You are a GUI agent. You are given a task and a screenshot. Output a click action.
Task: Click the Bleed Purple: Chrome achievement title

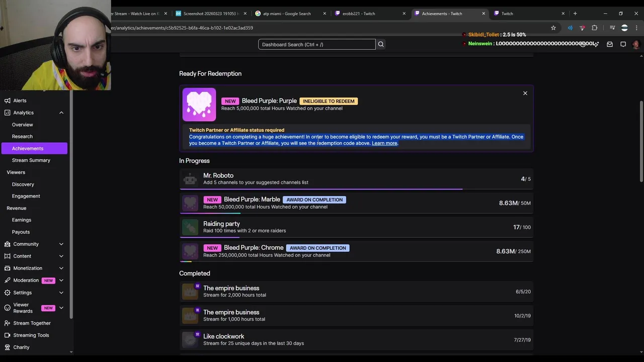tap(254, 248)
